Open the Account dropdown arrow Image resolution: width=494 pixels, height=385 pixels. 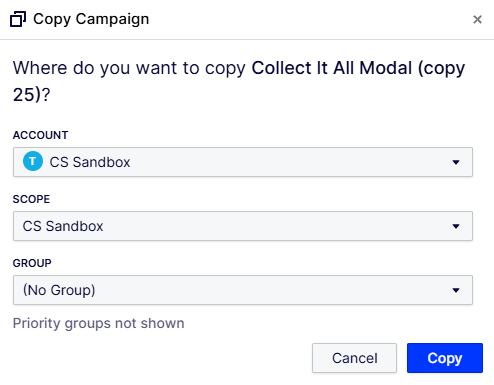pos(456,162)
